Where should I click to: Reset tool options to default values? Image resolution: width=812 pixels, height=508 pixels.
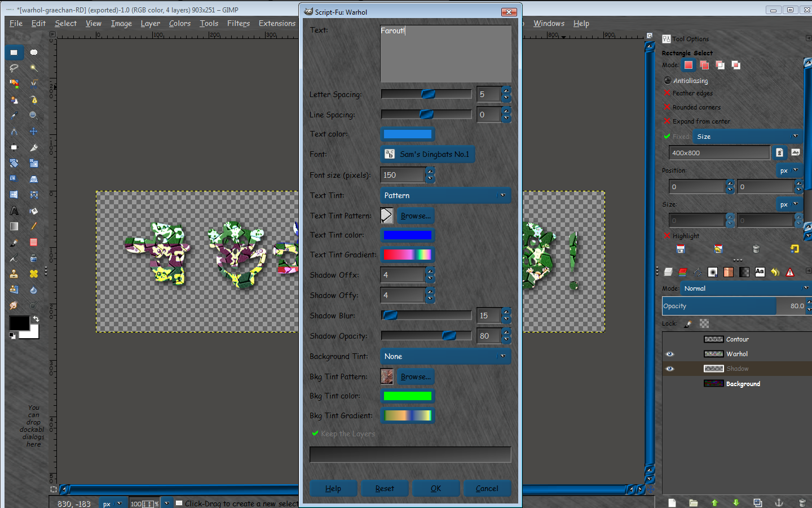tap(795, 249)
